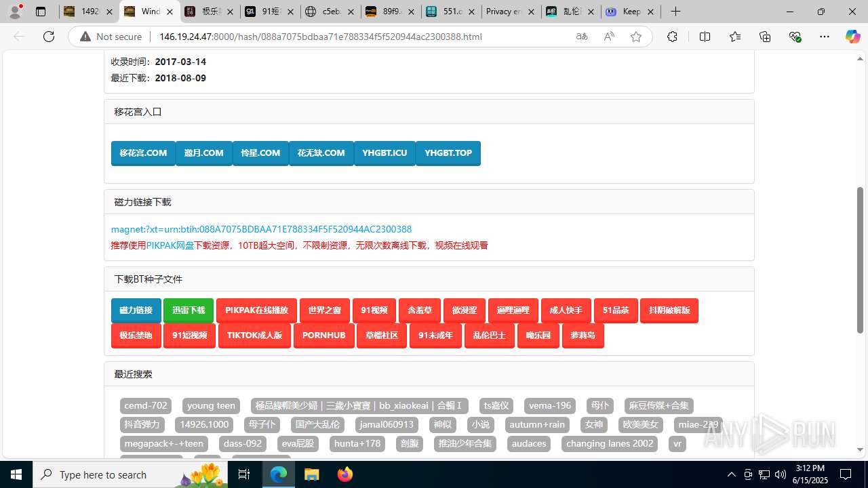The height and width of the screenshot is (488, 868).
Task: Click the scrollbar down arrow
Action: [x=861, y=449]
